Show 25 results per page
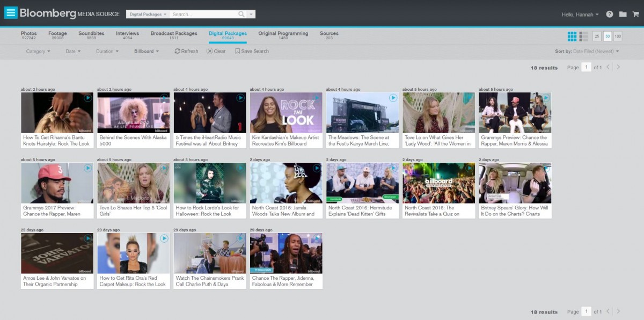Viewport: 644px width, 320px height. click(597, 36)
